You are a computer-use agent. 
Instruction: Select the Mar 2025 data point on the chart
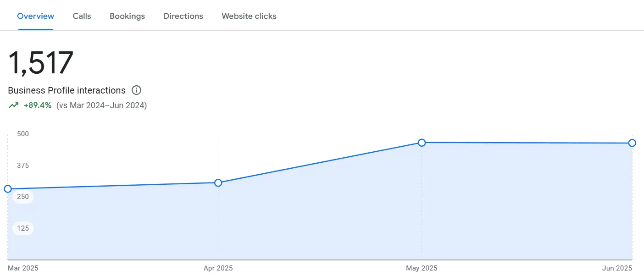tap(7, 188)
